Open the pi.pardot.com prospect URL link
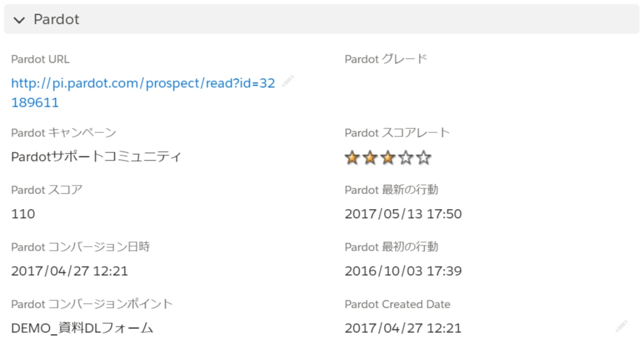This screenshot has height=351, width=644. (143, 93)
